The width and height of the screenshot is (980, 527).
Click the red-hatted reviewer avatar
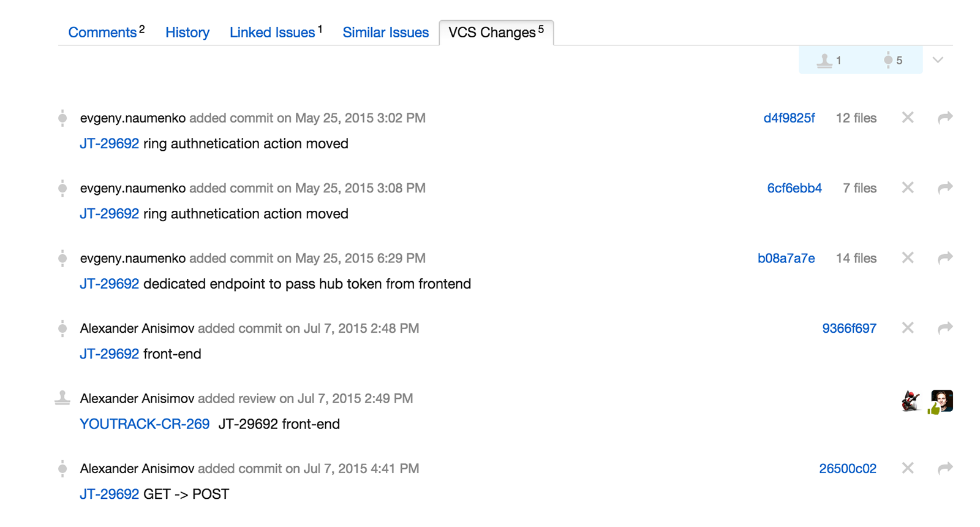click(x=911, y=401)
